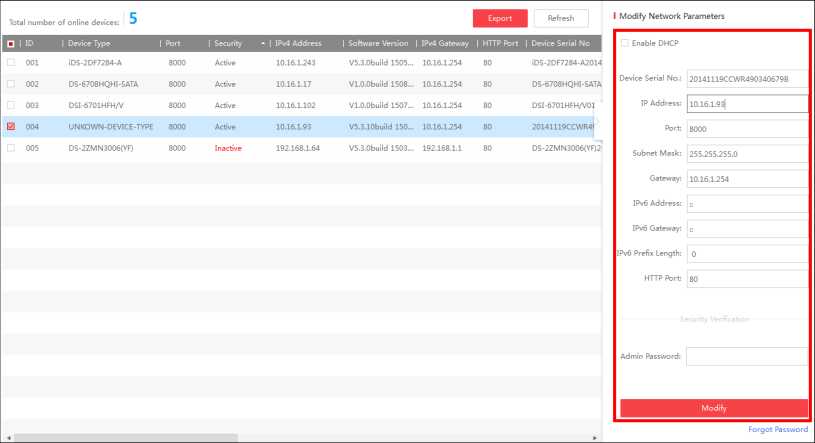Enable the DHCP checkbox
The height and width of the screenshot is (443, 815).
[626, 43]
